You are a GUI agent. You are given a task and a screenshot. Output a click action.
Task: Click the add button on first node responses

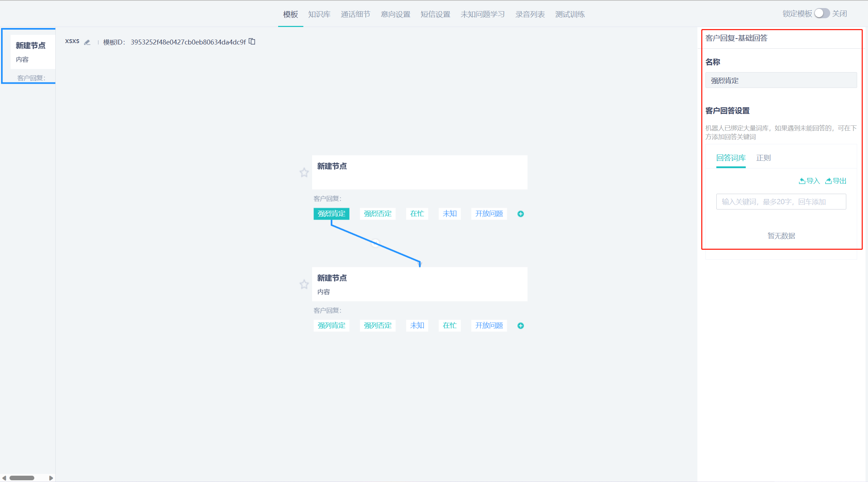(x=520, y=214)
